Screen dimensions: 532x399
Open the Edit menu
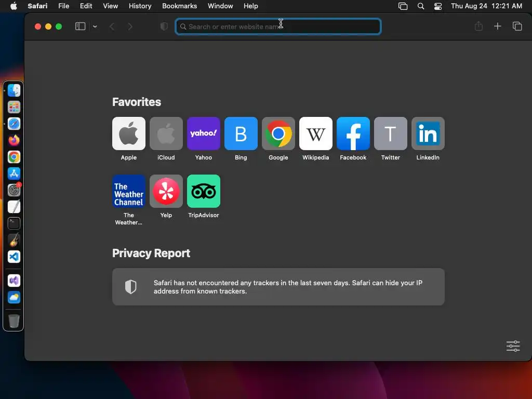(x=86, y=6)
